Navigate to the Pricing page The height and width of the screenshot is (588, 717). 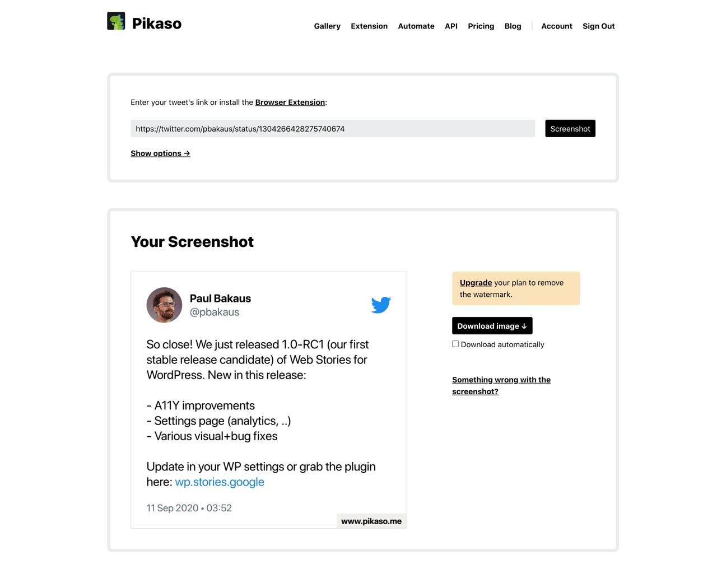[x=481, y=26]
